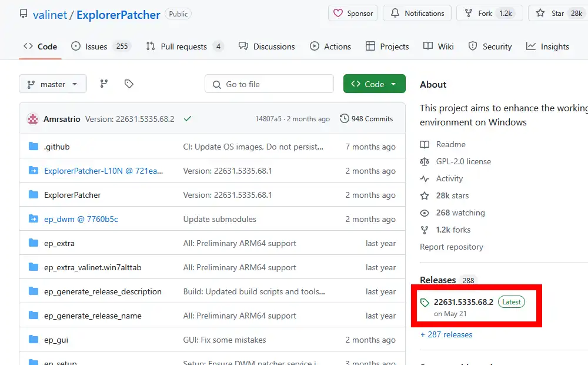Viewport: 588px width, 365px height.
Task: Open commit 'Build: Updated build scripts and tools...'
Action: pos(254,291)
